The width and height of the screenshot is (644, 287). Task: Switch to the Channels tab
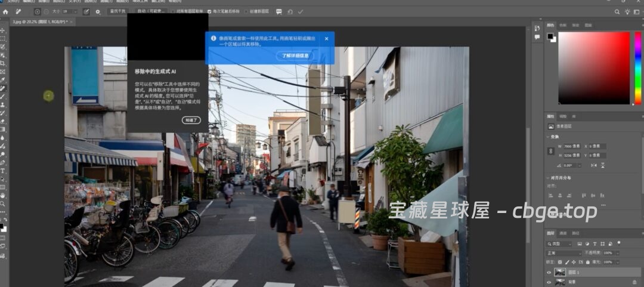(x=563, y=233)
